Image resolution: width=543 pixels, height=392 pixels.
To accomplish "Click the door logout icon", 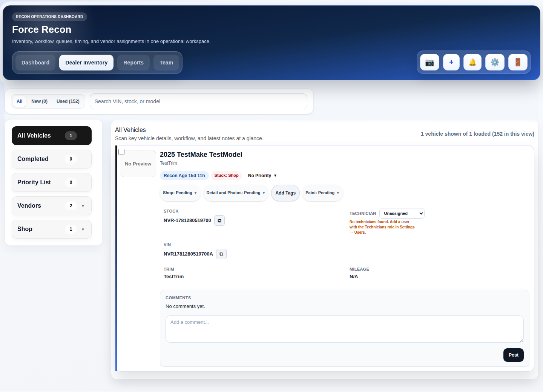I will tap(518, 62).
